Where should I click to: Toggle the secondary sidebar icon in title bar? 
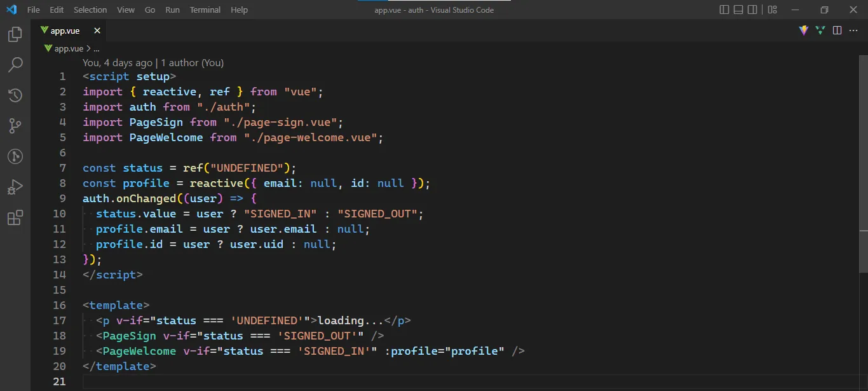(752, 10)
